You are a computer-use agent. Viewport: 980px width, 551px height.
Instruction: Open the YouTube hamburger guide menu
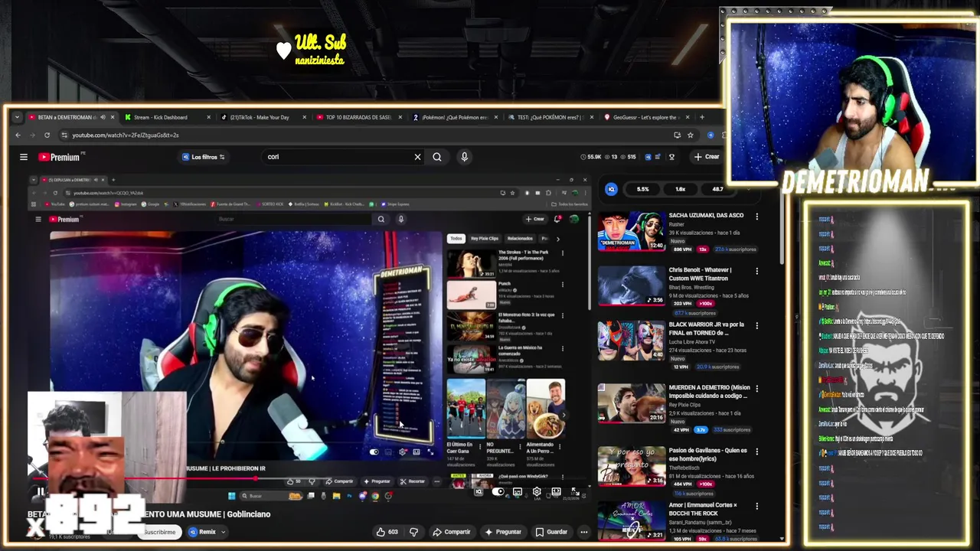(x=24, y=157)
